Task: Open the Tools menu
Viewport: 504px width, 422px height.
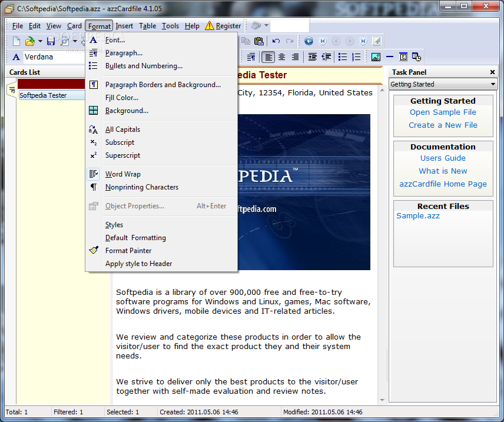Action: [170, 26]
